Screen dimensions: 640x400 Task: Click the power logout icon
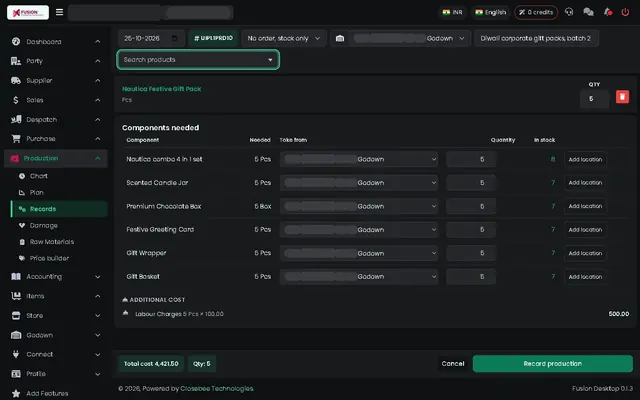coord(625,12)
